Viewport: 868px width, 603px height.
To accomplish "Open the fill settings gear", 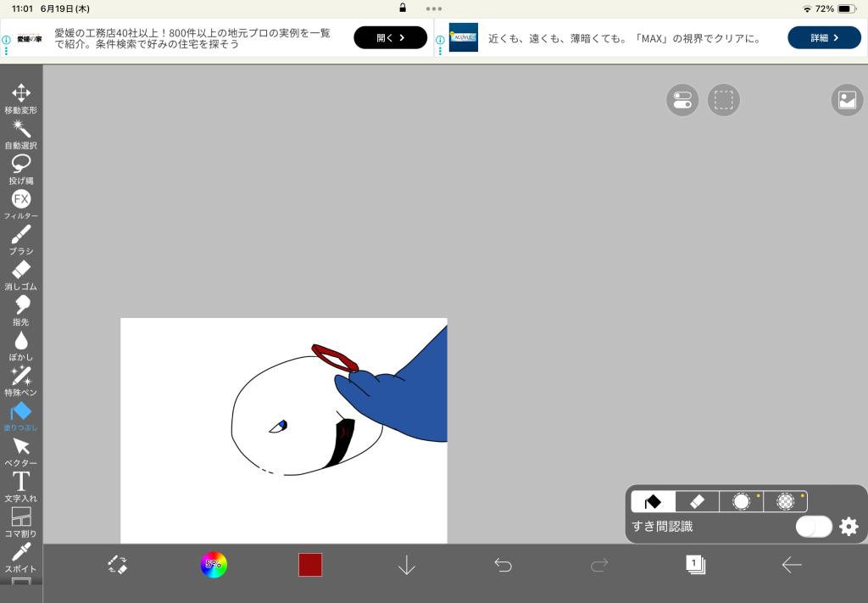I will pos(849,527).
